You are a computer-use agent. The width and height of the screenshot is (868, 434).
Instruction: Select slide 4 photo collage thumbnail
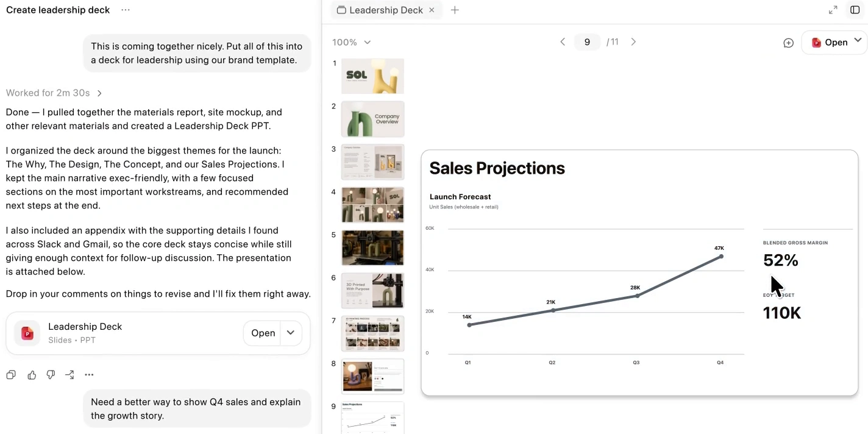coord(372,205)
